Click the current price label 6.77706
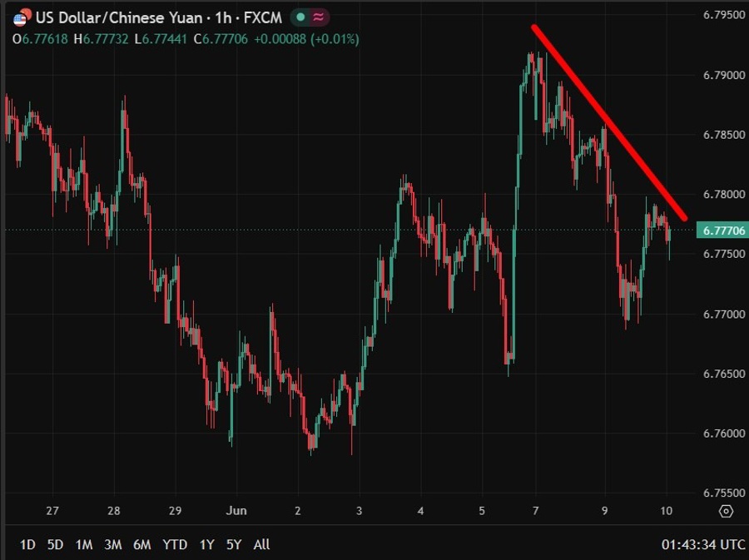The width and height of the screenshot is (749, 560). (x=722, y=230)
